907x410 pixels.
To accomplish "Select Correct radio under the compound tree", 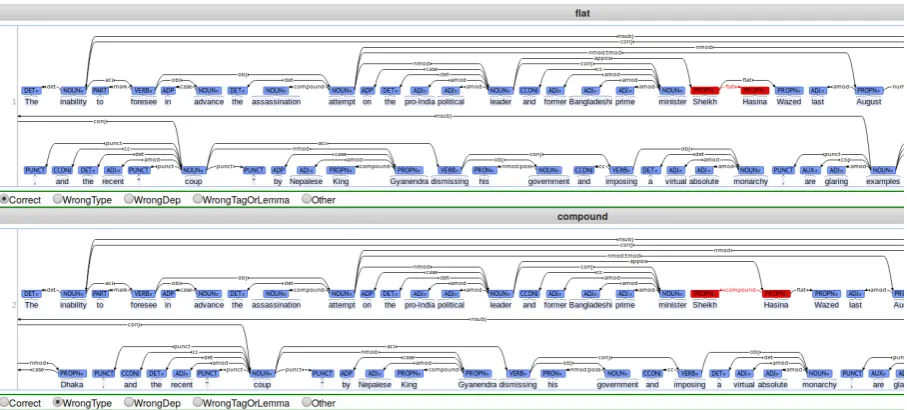I will point(5,402).
